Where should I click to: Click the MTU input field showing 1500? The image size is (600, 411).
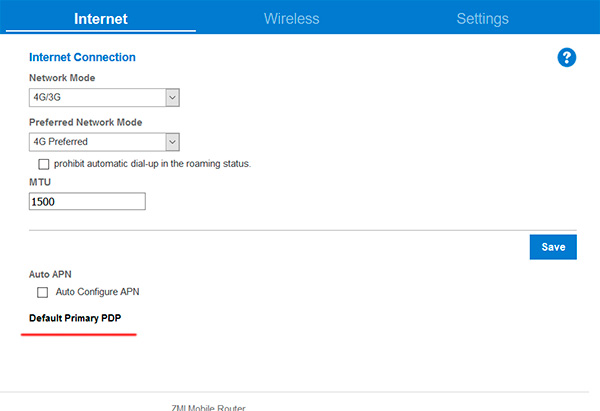click(x=88, y=201)
